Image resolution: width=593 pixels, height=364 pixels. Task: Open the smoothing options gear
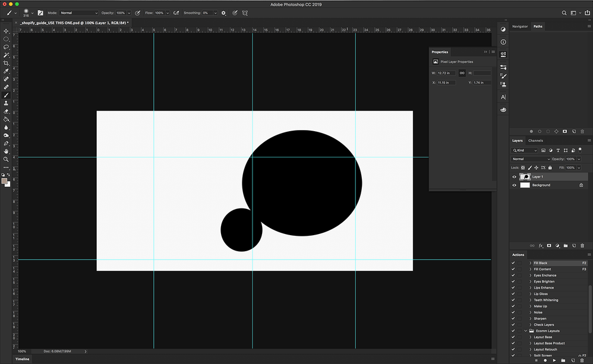[223, 12]
